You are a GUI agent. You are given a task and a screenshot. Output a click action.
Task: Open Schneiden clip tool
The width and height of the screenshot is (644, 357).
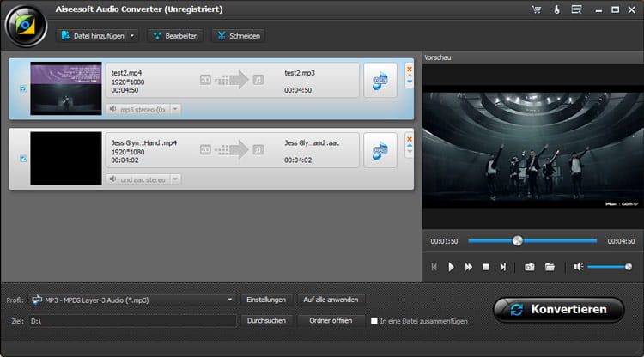(x=239, y=36)
